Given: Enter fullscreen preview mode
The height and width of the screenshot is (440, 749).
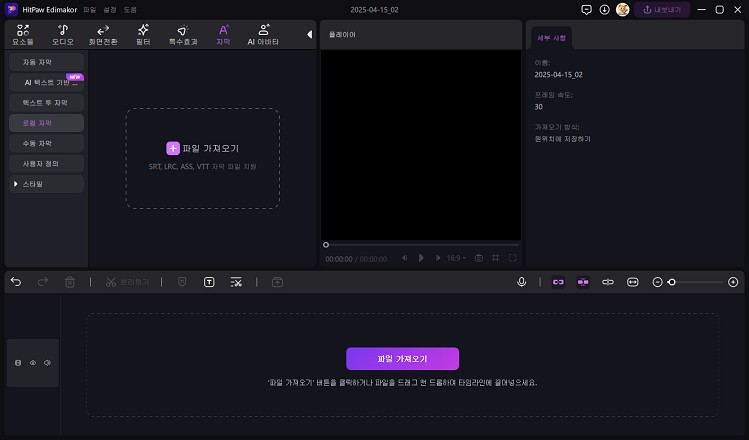Looking at the screenshot, I should pos(513,258).
